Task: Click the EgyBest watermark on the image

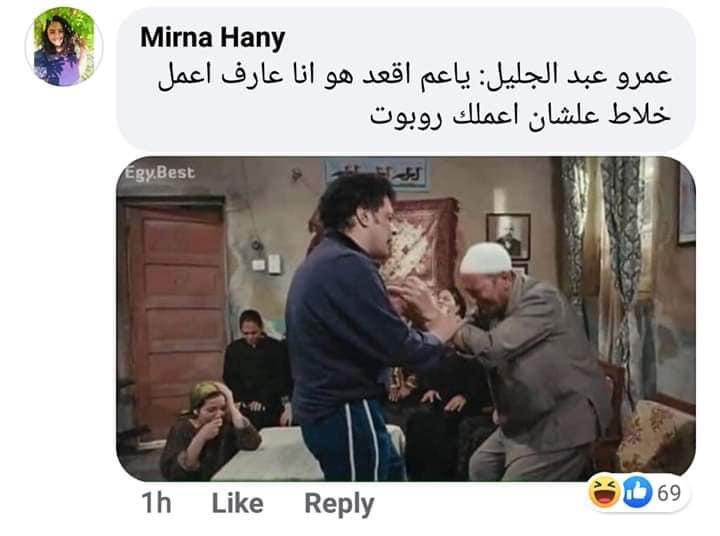Action: point(160,173)
